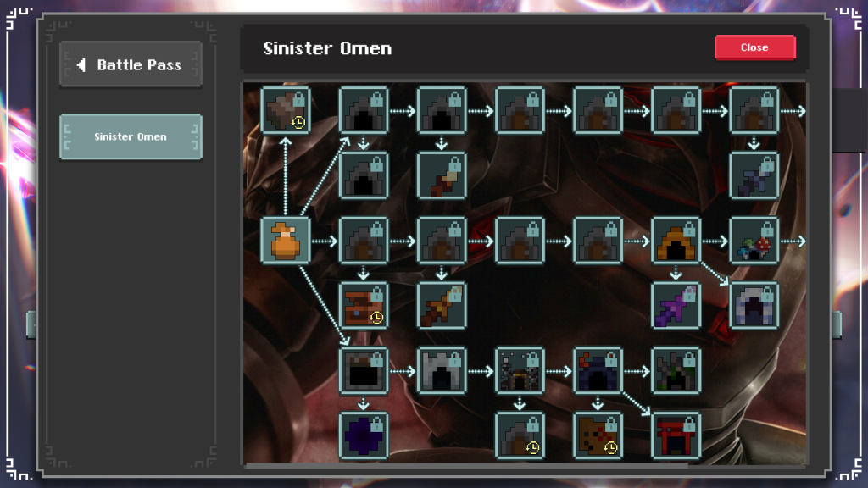This screenshot has height=488, width=868.
Task: Open the Sinister Omen tab
Action: click(x=131, y=136)
